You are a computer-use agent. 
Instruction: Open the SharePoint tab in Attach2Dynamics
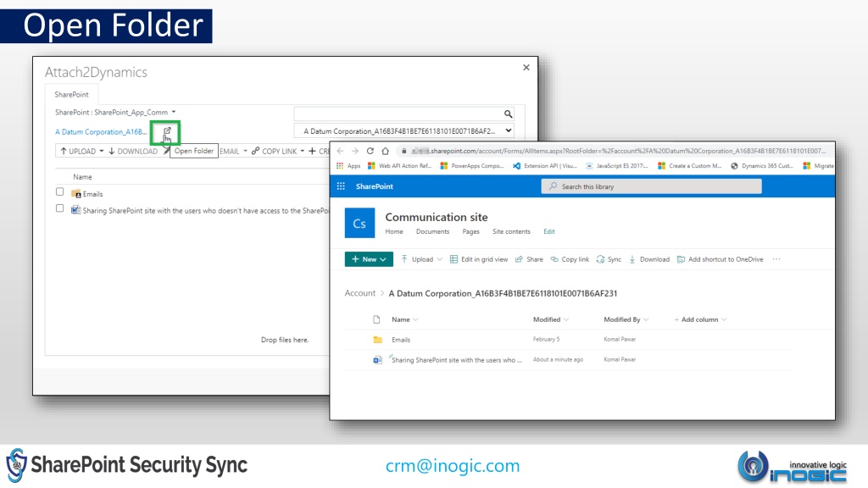click(x=71, y=95)
